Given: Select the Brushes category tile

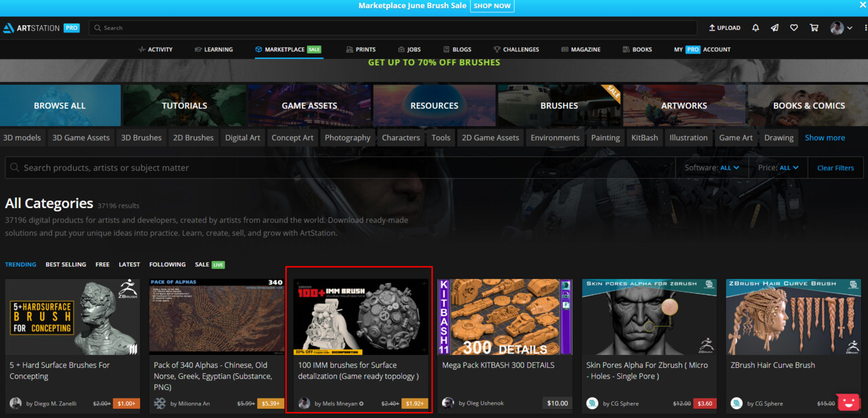Looking at the screenshot, I should point(559,106).
